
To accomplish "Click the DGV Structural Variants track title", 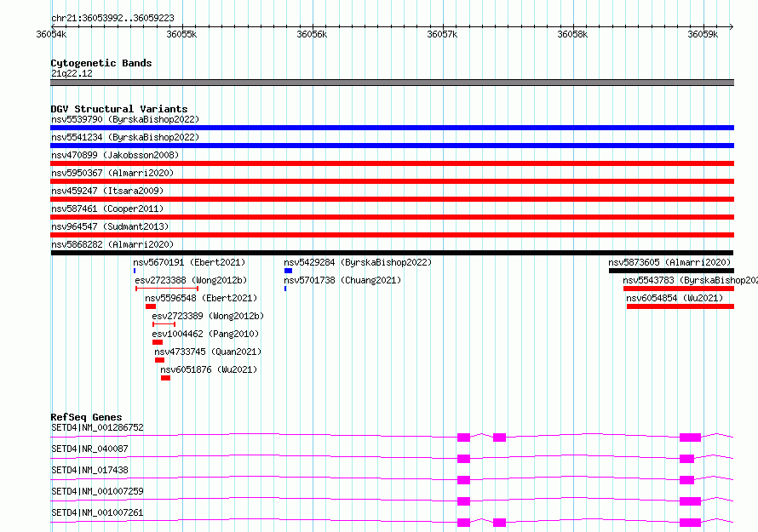I will coord(119,109).
